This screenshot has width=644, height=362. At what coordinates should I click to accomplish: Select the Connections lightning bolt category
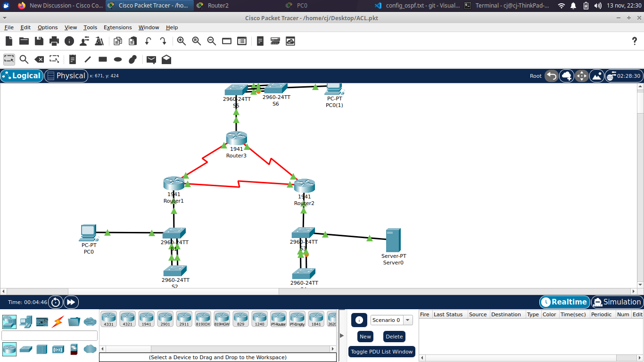click(x=58, y=322)
